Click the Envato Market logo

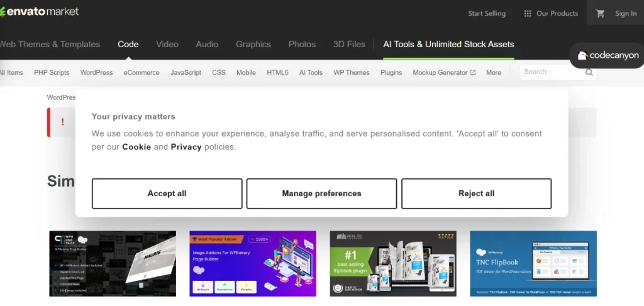click(x=39, y=11)
